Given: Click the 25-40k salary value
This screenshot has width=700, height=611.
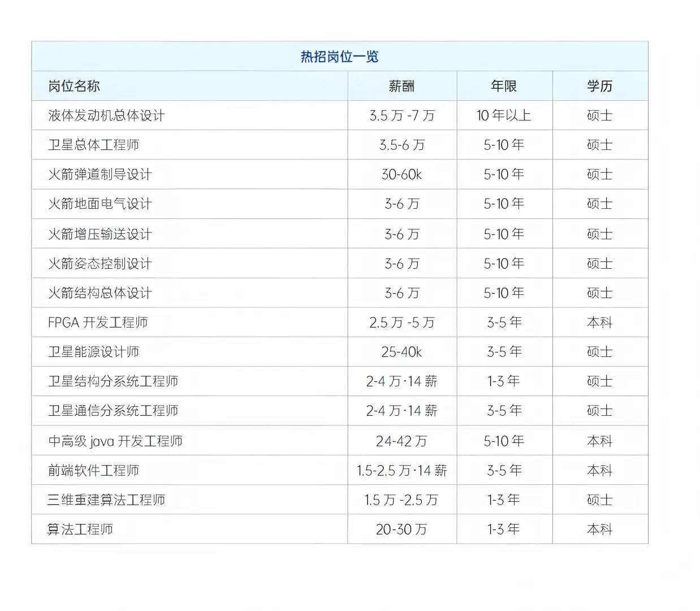Looking at the screenshot, I should tap(401, 351).
